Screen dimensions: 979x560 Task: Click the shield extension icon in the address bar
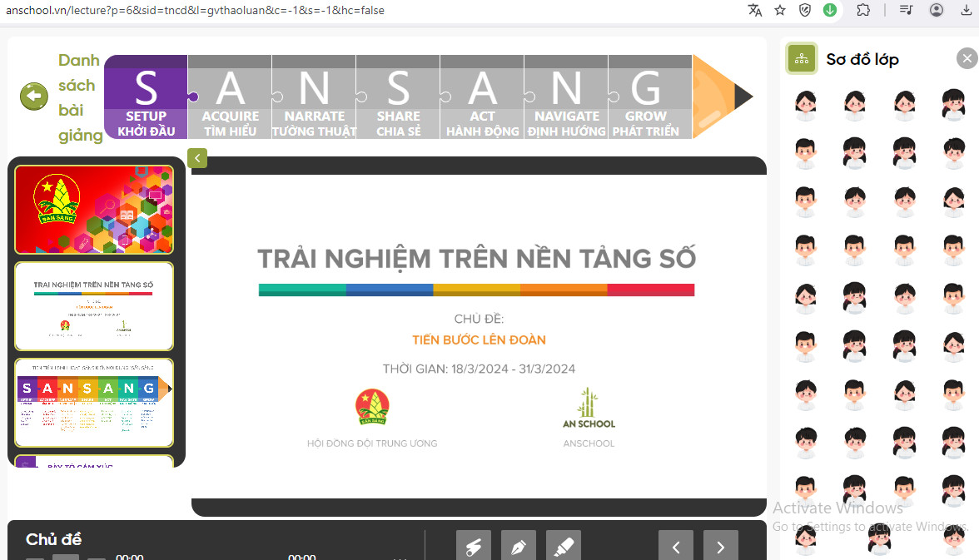(x=805, y=10)
